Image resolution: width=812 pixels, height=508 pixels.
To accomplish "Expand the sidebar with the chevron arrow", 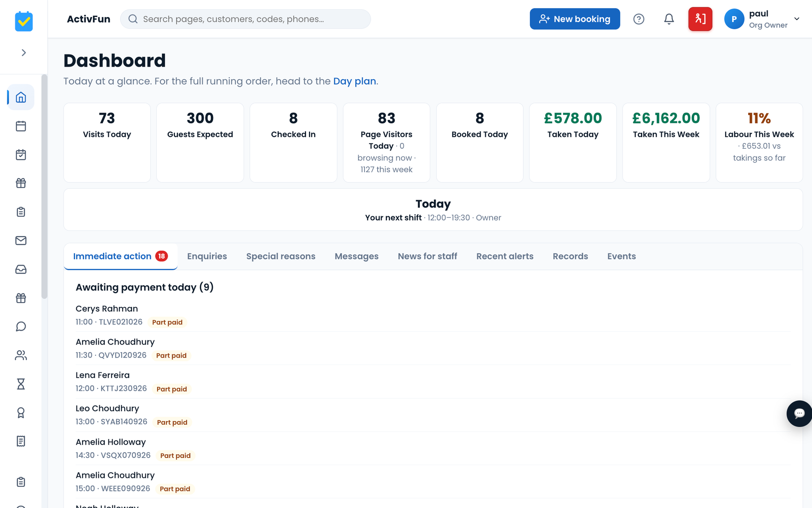I will pos(24,53).
